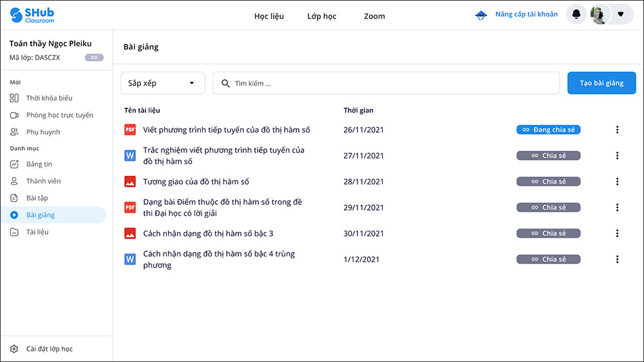This screenshot has width=644, height=362.
Task: Click the PDF icon for Viết phương trình tiếp tuyến
Action: point(130,129)
